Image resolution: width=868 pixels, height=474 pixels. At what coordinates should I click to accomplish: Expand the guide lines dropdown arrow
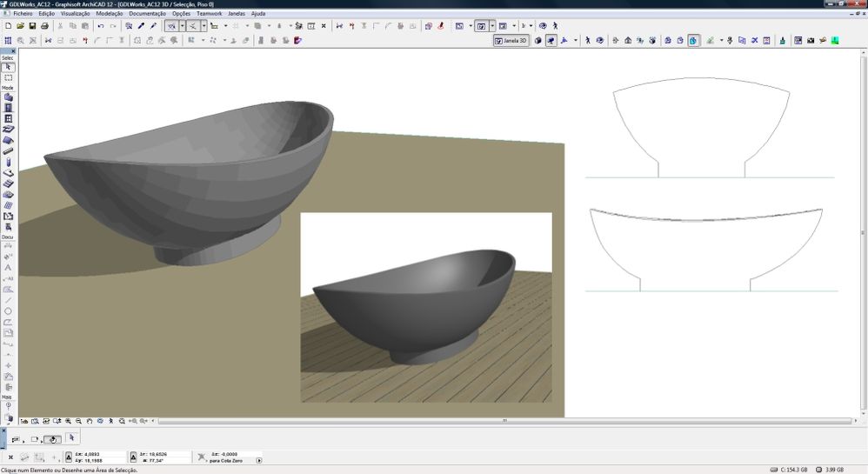[x=182, y=26]
